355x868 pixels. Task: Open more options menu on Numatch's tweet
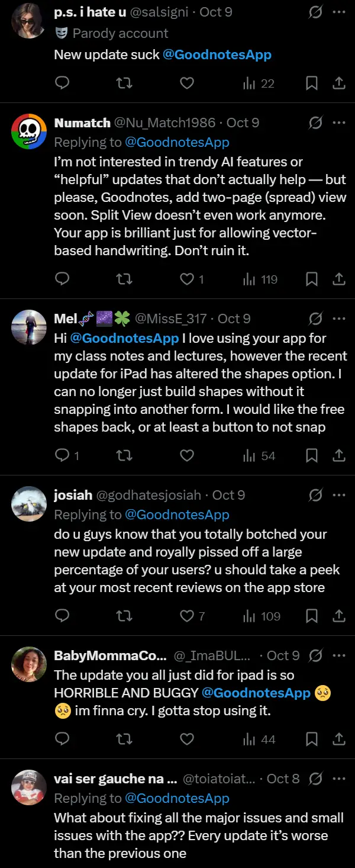point(339,123)
